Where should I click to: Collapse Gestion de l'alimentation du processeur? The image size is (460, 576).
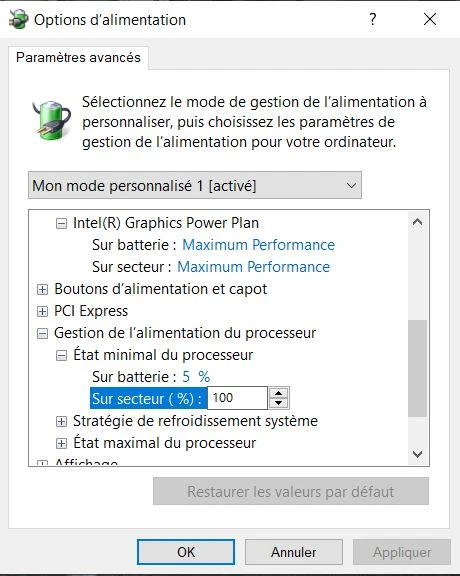coord(42,334)
